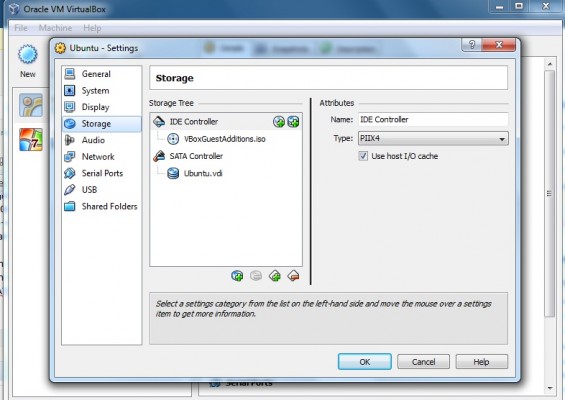Screen dimensions: 565x400
Task: Select the Windows 7 VM icon
Action: 31,140
